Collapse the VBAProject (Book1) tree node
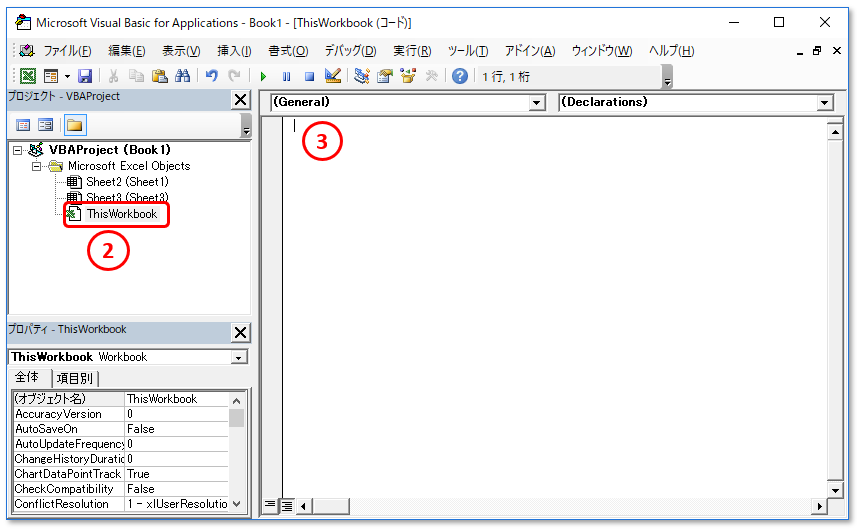 click(x=18, y=150)
